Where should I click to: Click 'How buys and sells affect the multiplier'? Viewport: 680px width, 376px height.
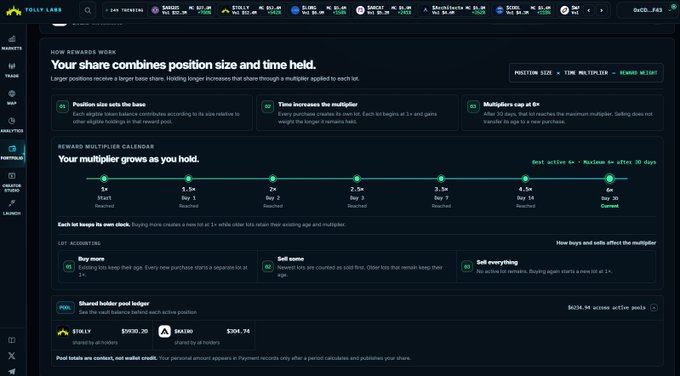coord(606,243)
